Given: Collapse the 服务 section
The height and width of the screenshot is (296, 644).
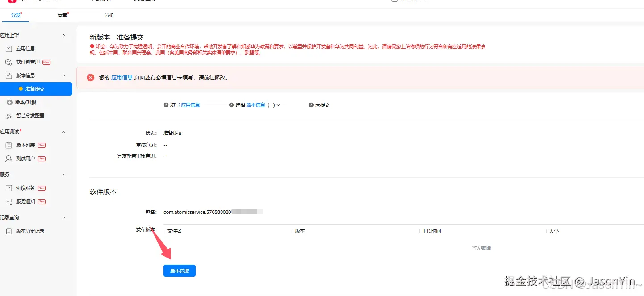Looking at the screenshot, I should [x=63, y=175].
